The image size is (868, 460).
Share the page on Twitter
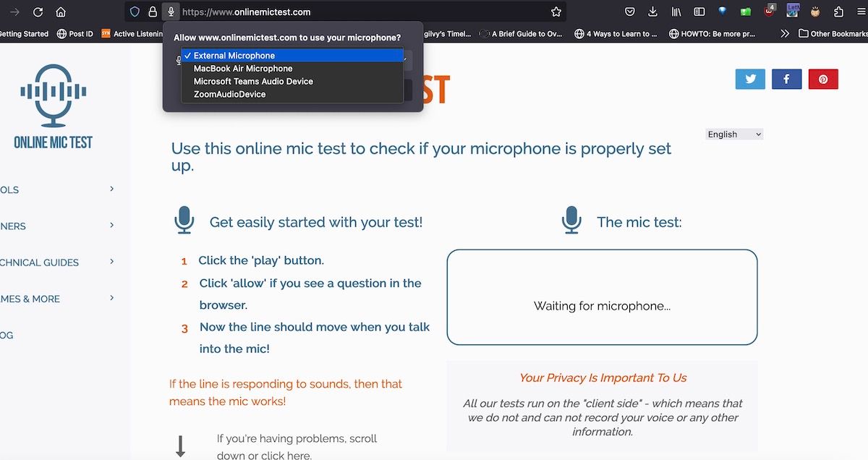pyautogui.click(x=750, y=79)
